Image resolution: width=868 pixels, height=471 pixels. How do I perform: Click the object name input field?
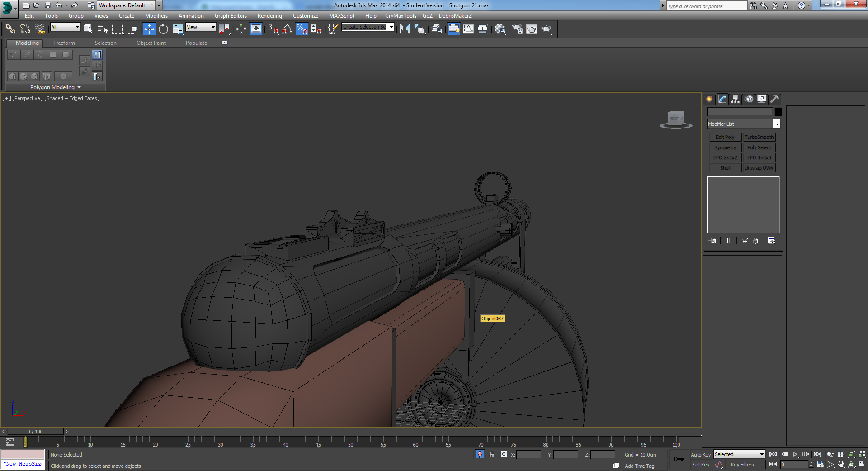740,112
